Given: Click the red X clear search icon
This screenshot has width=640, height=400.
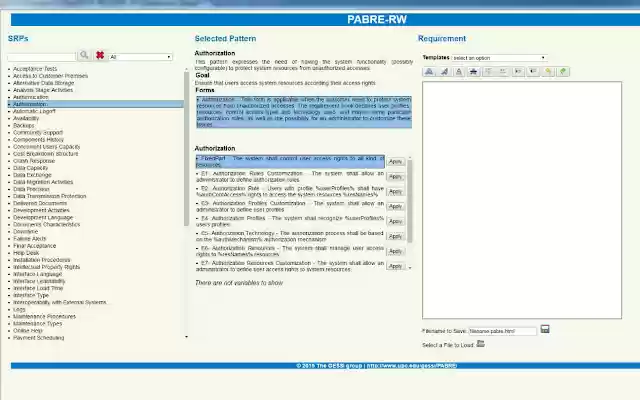Looking at the screenshot, I should pyautogui.click(x=100, y=55).
